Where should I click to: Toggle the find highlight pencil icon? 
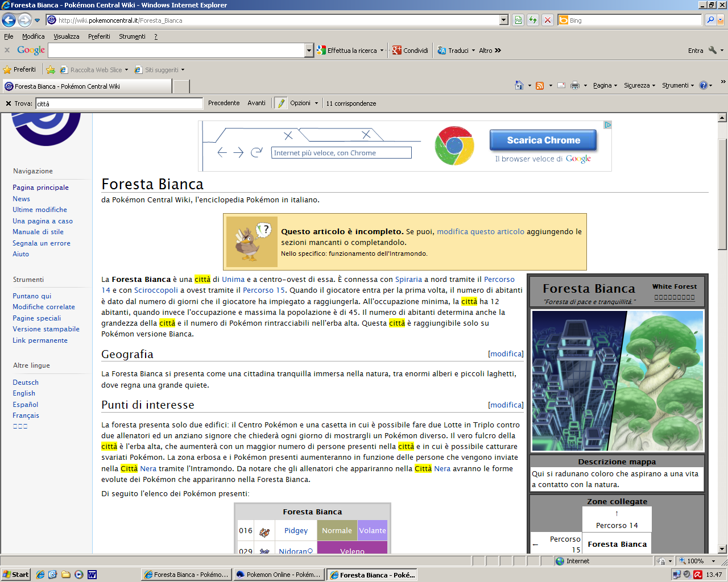pyautogui.click(x=281, y=103)
